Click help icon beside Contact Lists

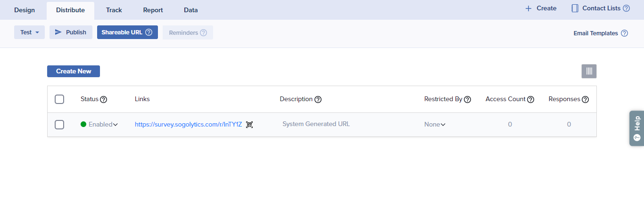click(x=626, y=8)
